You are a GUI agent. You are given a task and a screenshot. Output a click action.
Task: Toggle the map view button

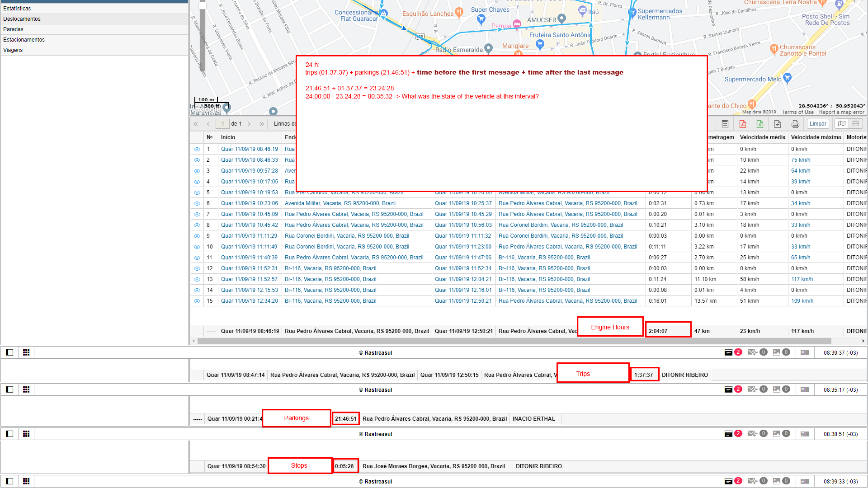(841, 123)
